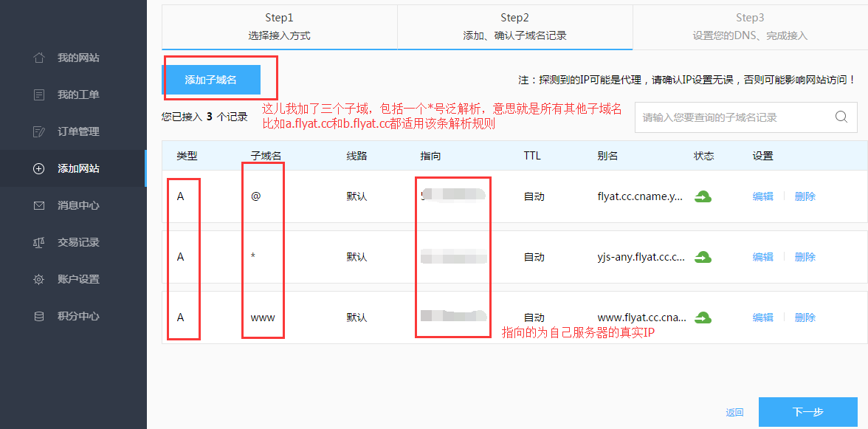Click the 添加网站 plus icon
The width and height of the screenshot is (868, 429).
[38, 168]
